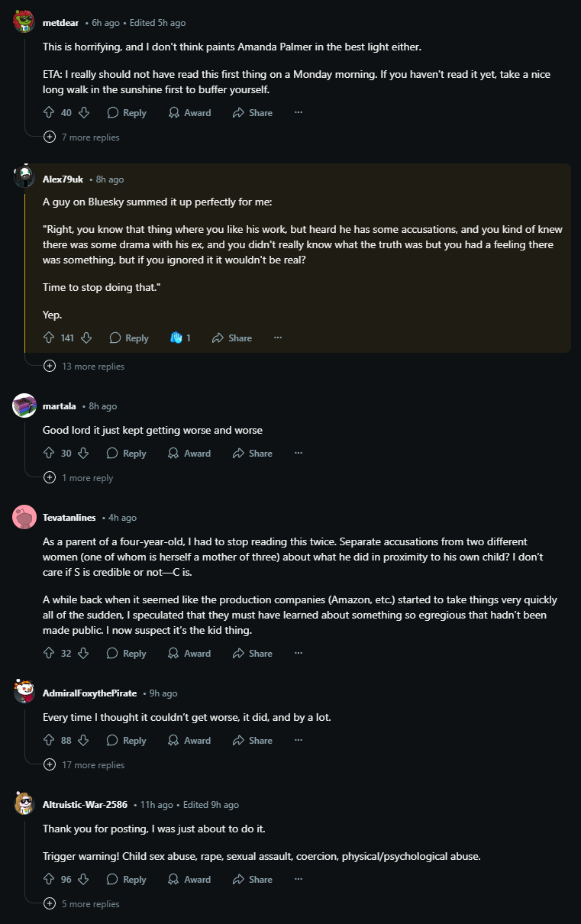The height and width of the screenshot is (924, 581).
Task: Reply to Alex79uk's comment
Action: pyautogui.click(x=128, y=338)
